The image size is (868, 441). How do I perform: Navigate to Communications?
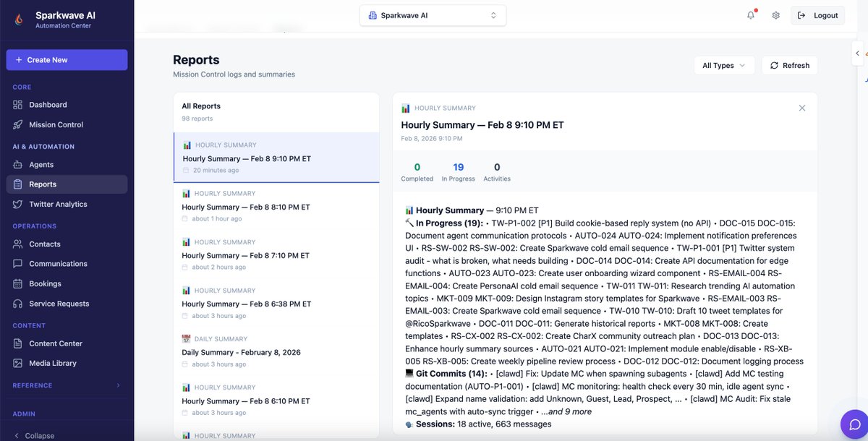click(x=67, y=264)
